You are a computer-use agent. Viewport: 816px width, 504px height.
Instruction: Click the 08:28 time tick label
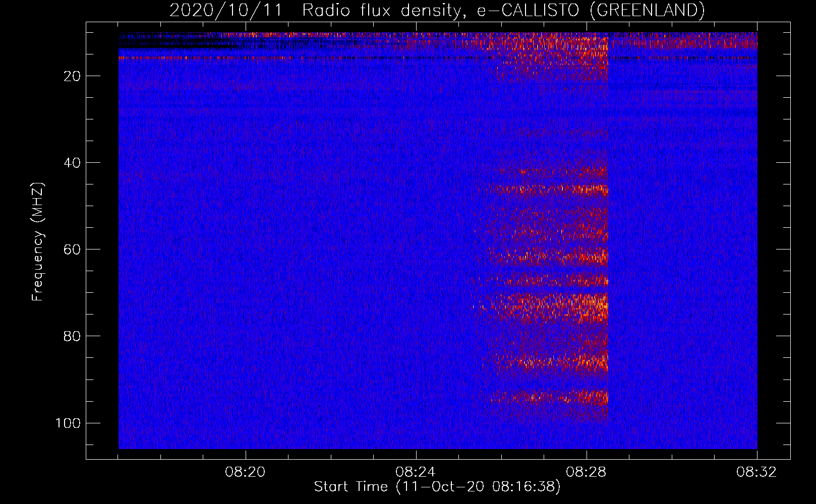(x=587, y=472)
